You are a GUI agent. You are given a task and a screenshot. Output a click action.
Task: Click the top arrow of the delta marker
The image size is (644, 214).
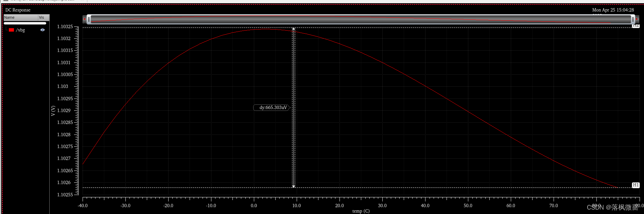(x=294, y=29)
